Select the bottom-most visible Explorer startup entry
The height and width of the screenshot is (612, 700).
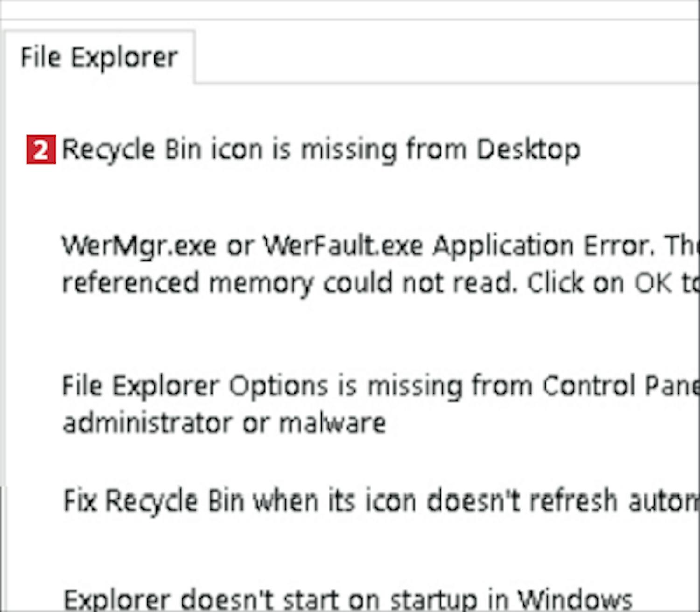pos(348,598)
